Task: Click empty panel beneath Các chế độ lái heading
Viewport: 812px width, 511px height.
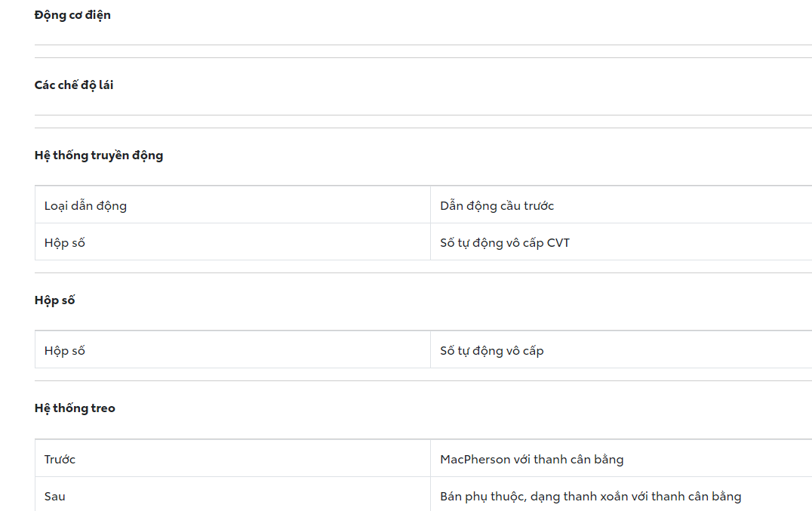Action: click(x=423, y=122)
